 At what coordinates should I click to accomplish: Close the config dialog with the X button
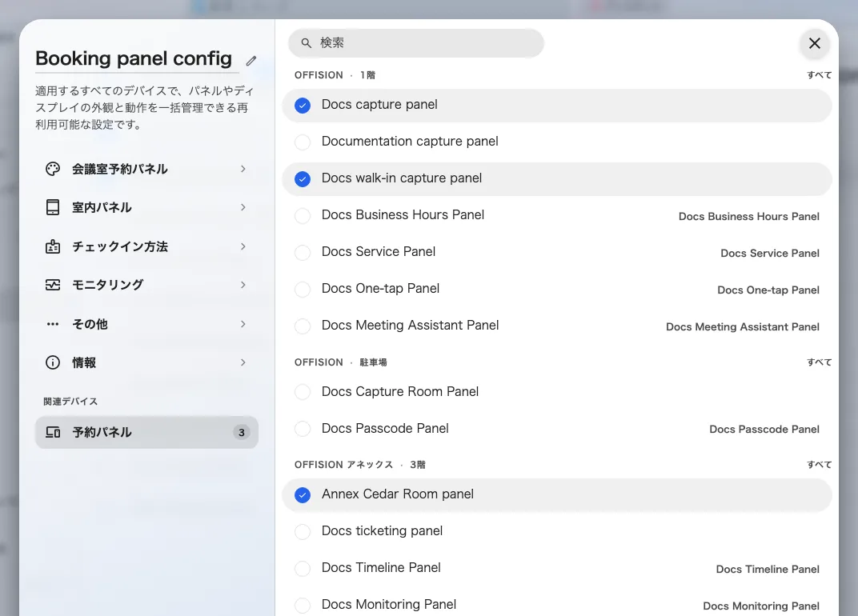(x=814, y=43)
